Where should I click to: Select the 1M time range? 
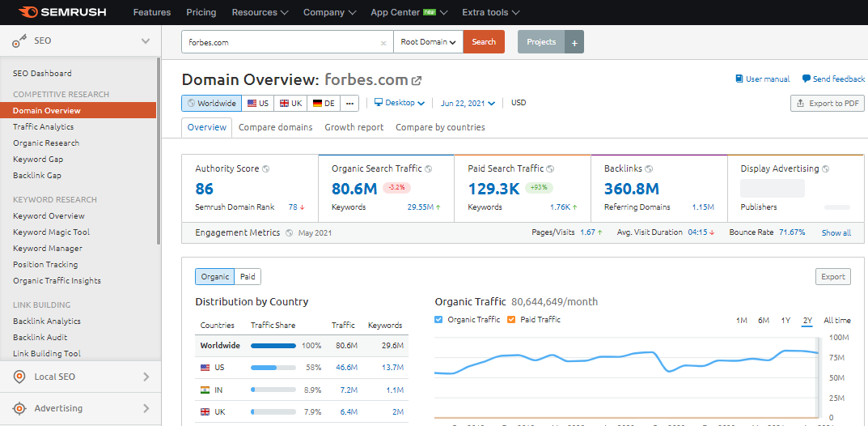742,320
